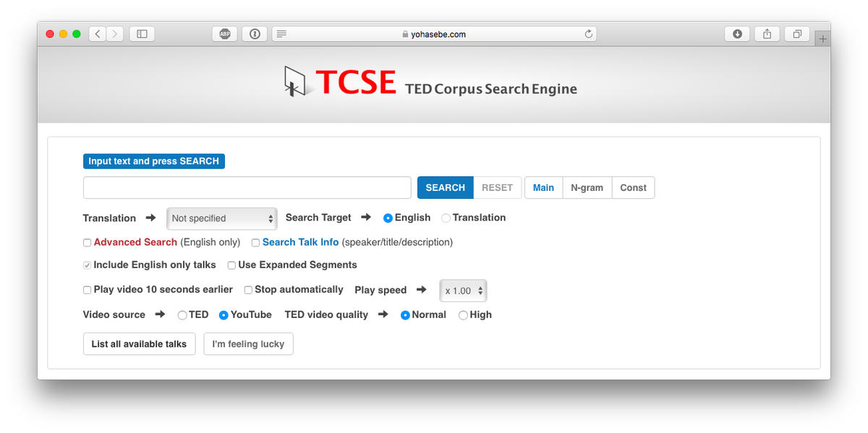Open the Adblock Plus extension
The height and width of the screenshot is (433, 868).
tap(225, 34)
